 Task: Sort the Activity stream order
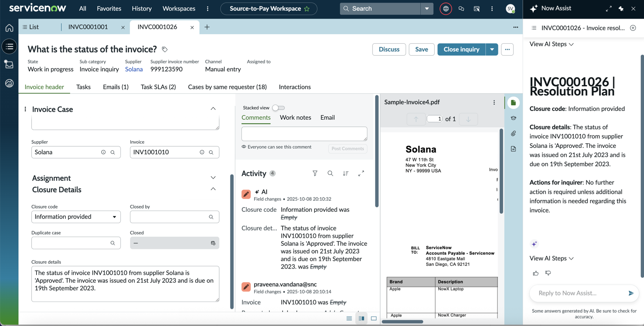346,173
